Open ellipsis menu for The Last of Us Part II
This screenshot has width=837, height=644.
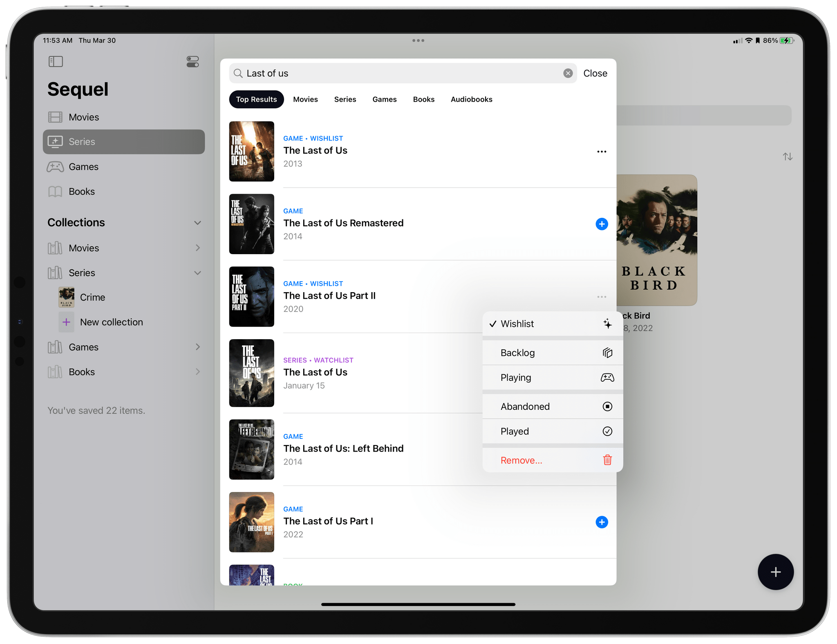(x=602, y=297)
